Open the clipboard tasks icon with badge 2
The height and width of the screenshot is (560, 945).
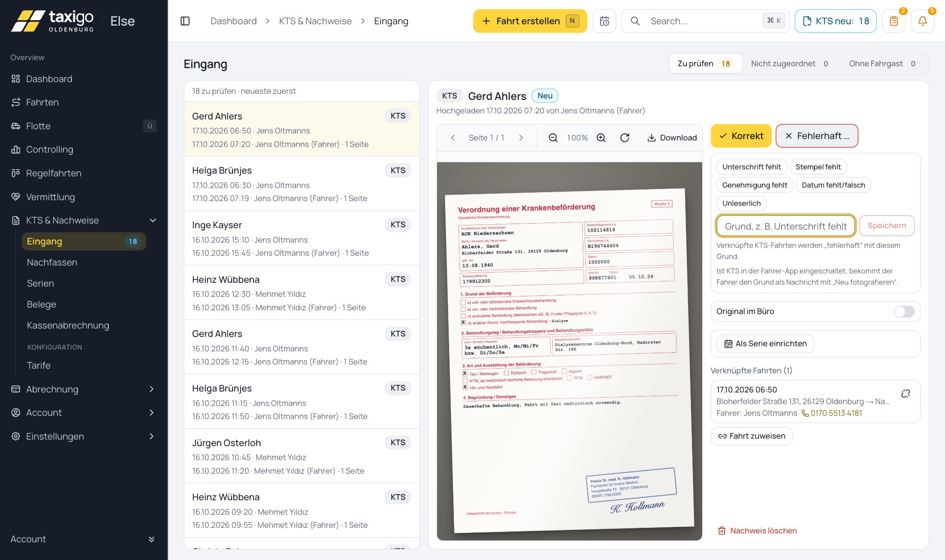[894, 21]
